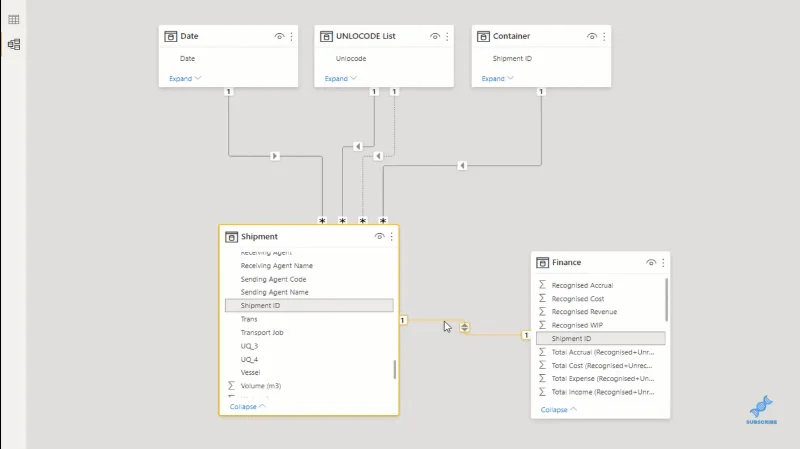Select Shipment ID field in Finance table
The height and width of the screenshot is (449, 800).
pos(601,338)
